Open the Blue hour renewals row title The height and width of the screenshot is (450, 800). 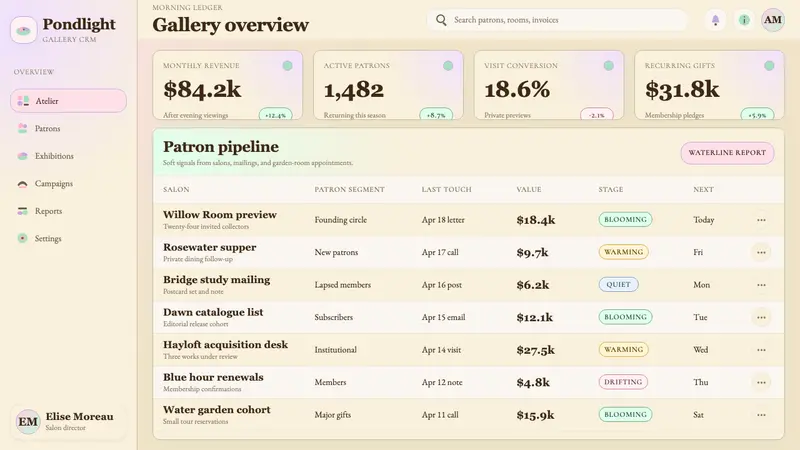(x=213, y=377)
